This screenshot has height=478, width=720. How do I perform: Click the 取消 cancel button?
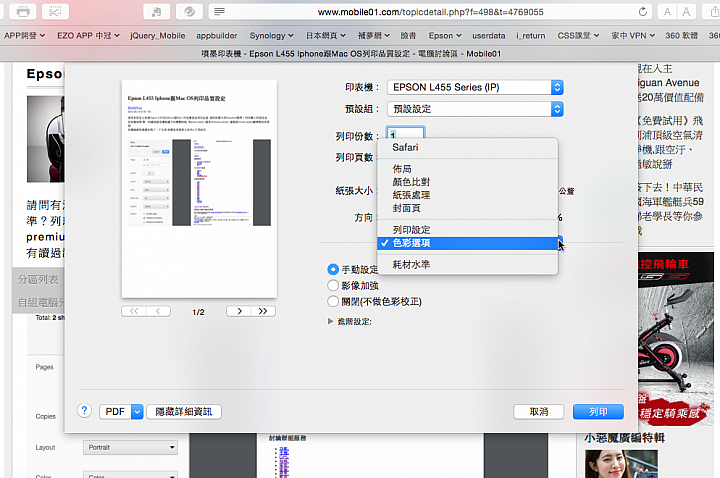pyautogui.click(x=539, y=411)
